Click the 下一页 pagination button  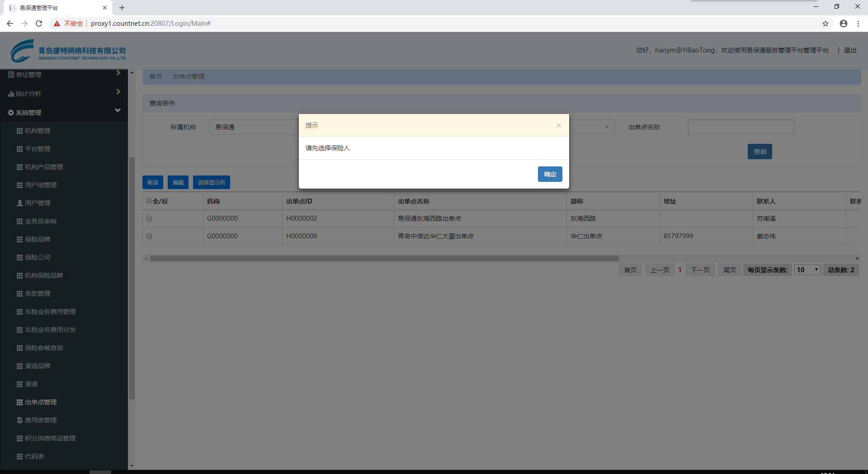[700, 270]
